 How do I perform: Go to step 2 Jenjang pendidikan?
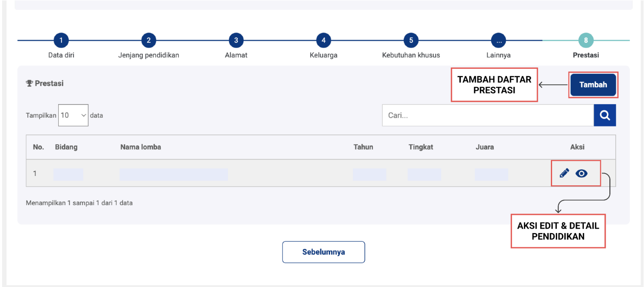148,41
